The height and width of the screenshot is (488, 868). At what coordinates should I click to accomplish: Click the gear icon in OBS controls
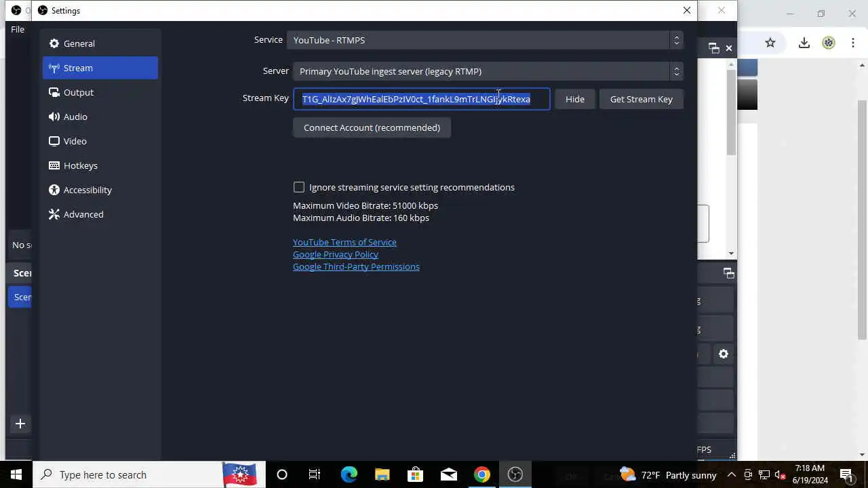point(724,354)
